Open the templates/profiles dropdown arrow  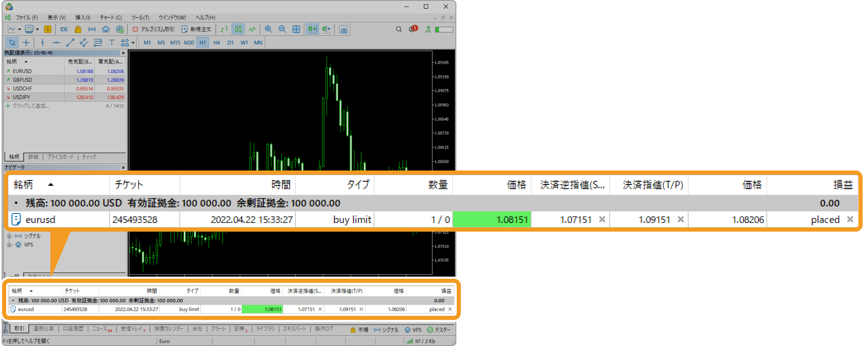37,30
